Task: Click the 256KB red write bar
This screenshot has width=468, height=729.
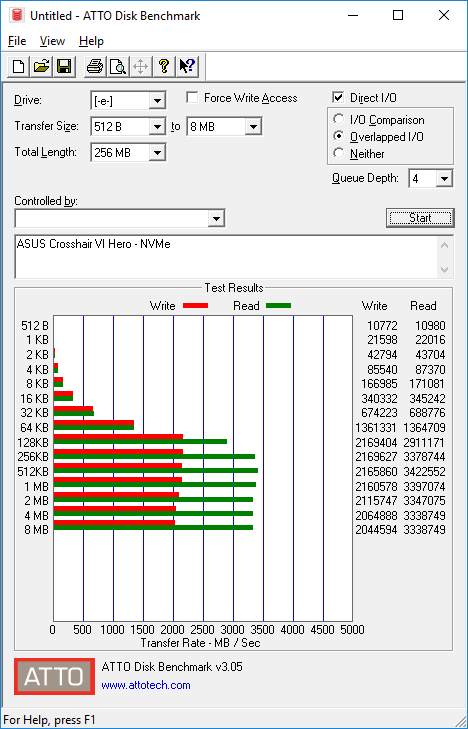Action: click(118, 451)
